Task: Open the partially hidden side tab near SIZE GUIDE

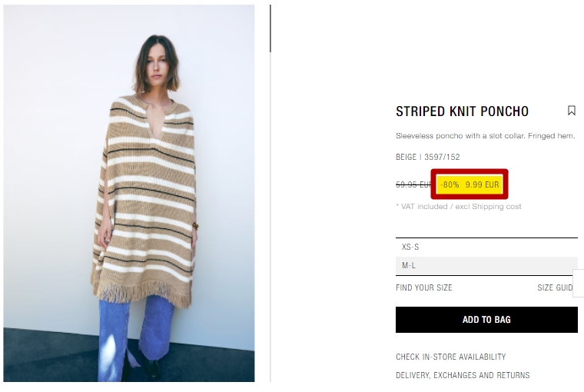Action: tap(579, 283)
